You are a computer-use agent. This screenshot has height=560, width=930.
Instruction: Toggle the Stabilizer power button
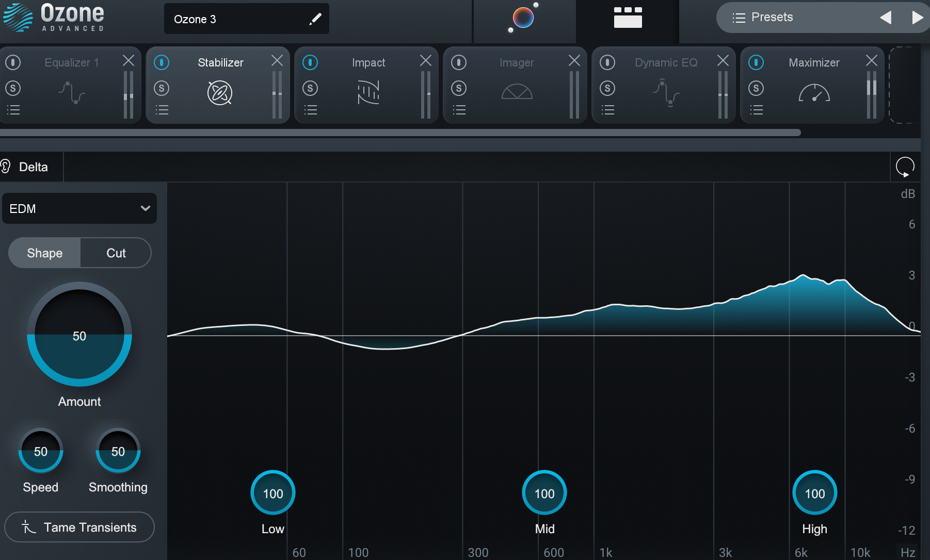(162, 62)
